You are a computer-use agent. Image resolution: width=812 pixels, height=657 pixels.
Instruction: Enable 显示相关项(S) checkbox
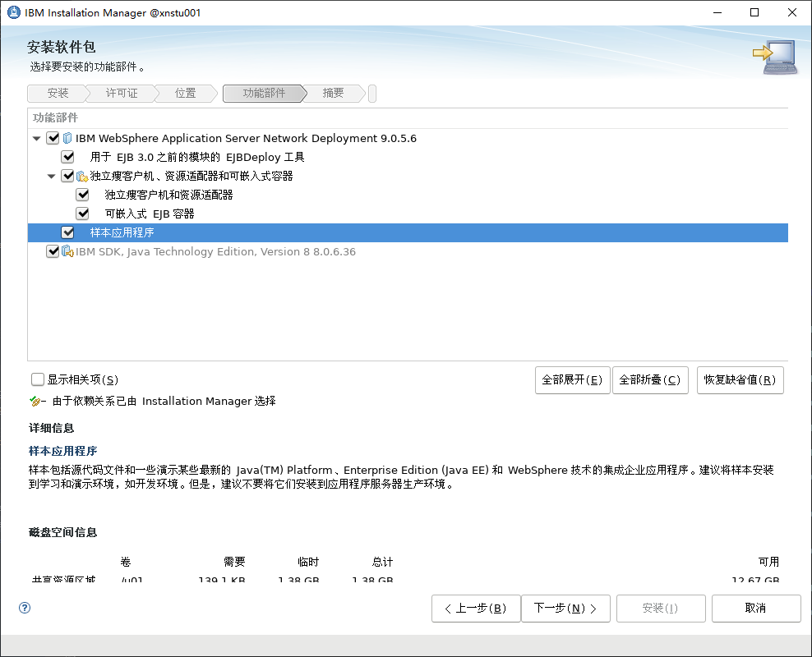(38, 379)
